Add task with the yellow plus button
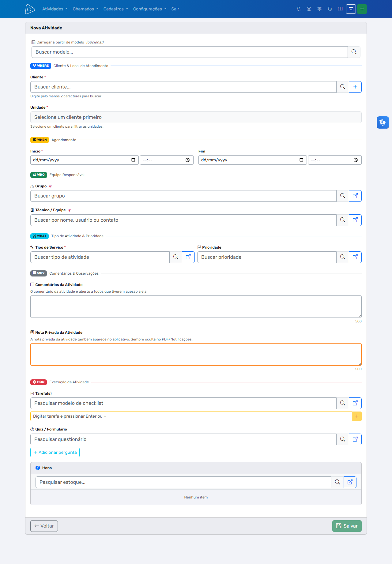This screenshot has height=564, width=392. coord(357,416)
